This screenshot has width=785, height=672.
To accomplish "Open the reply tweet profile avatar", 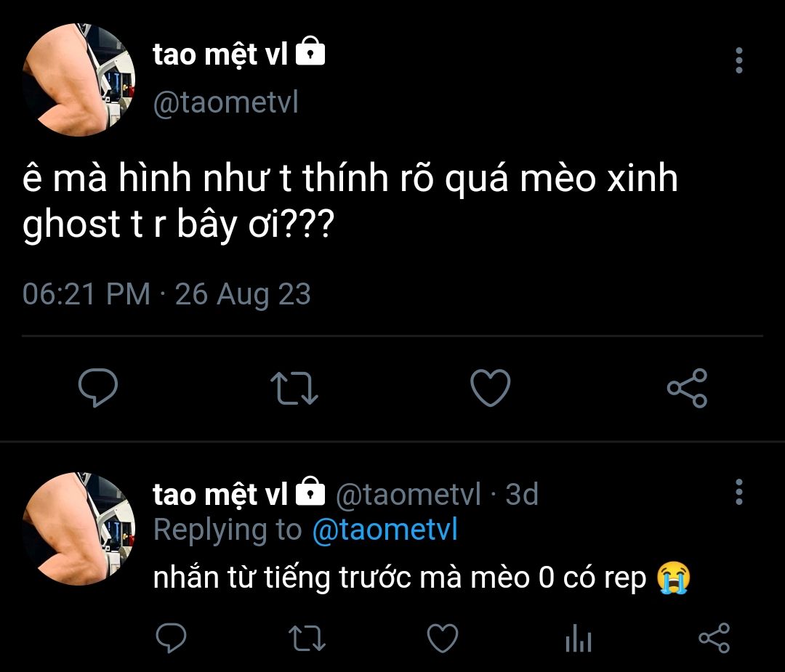I will point(78,529).
